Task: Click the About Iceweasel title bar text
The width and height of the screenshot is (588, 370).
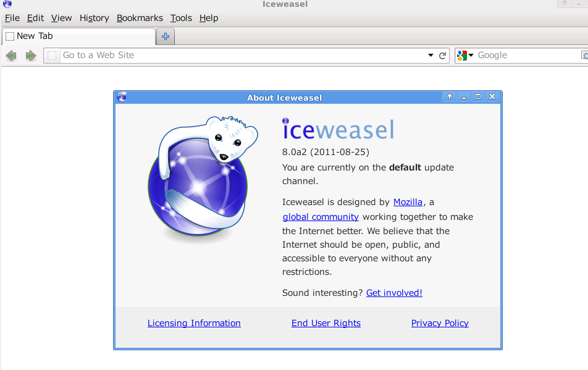Action: 284,98
